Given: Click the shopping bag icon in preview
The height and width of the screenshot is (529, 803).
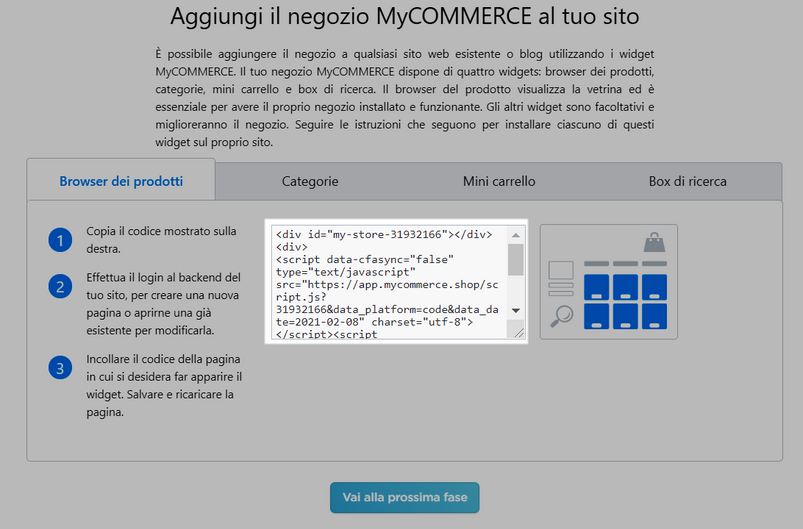Looking at the screenshot, I should tap(654, 243).
